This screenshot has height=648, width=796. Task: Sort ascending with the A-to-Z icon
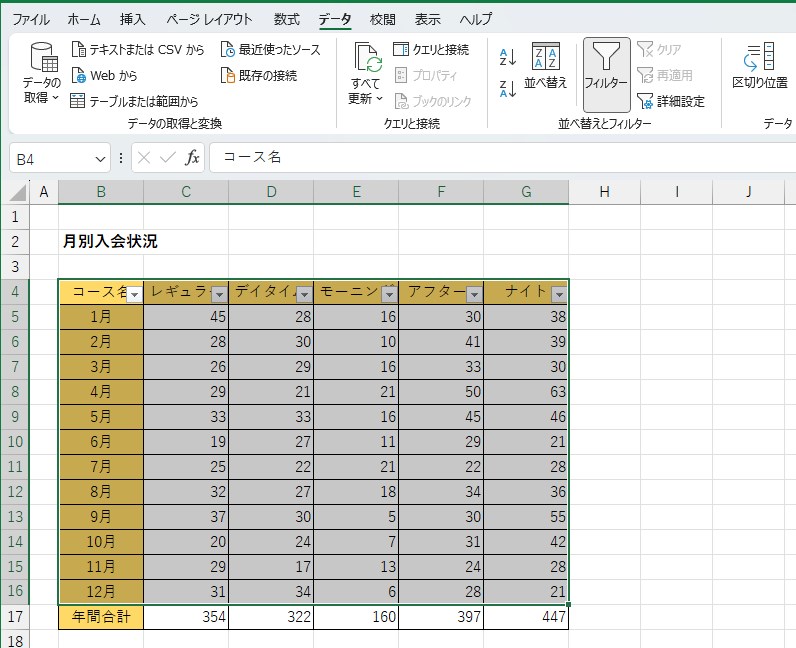coord(508,57)
